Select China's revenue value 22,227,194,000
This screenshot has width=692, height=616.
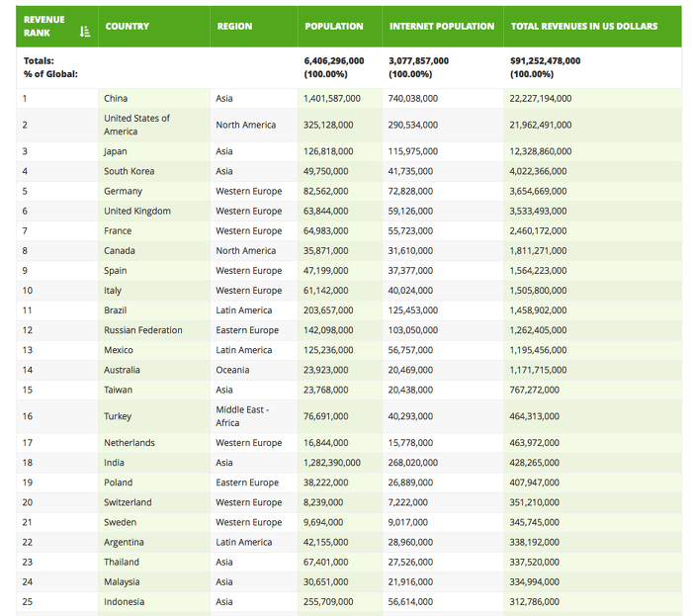pos(540,98)
